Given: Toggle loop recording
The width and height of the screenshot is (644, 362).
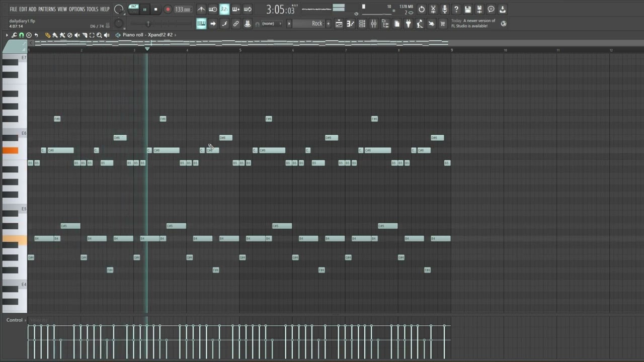Looking at the screenshot, I should click(x=248, y=9).
